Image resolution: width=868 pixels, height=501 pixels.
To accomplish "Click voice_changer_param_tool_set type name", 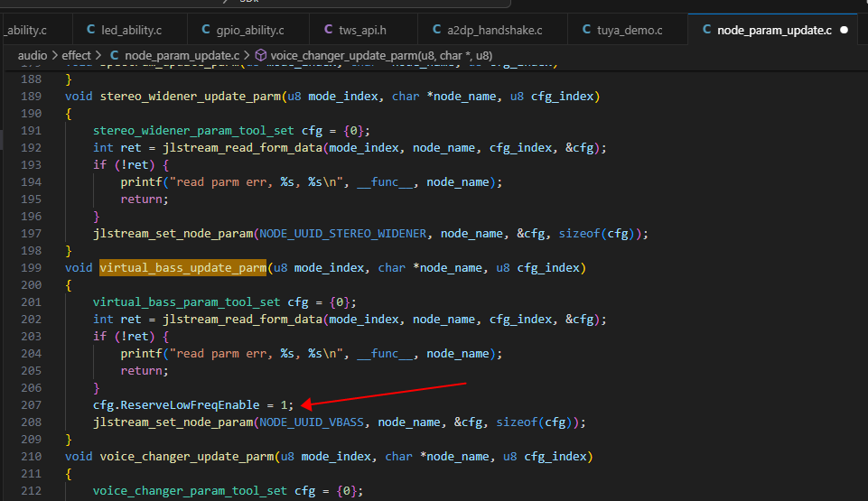I will point(190,490).
